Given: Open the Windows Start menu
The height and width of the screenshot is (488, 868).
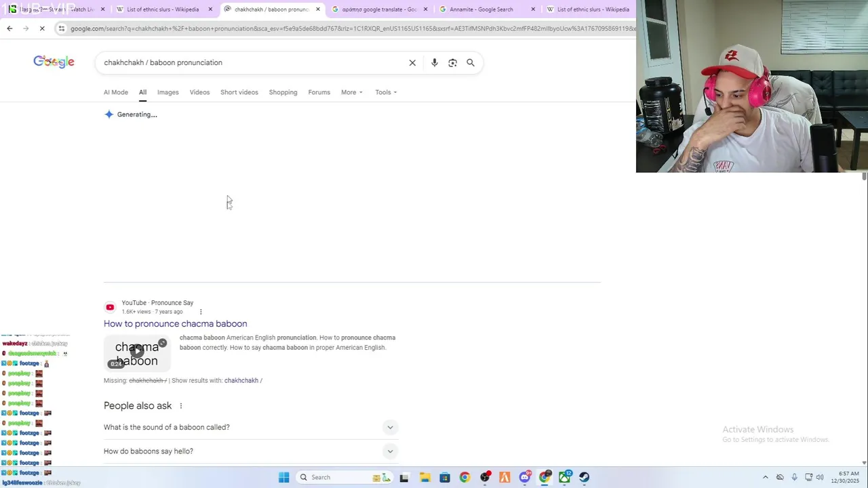Looking at the screenshot, I should coord(284,477).
